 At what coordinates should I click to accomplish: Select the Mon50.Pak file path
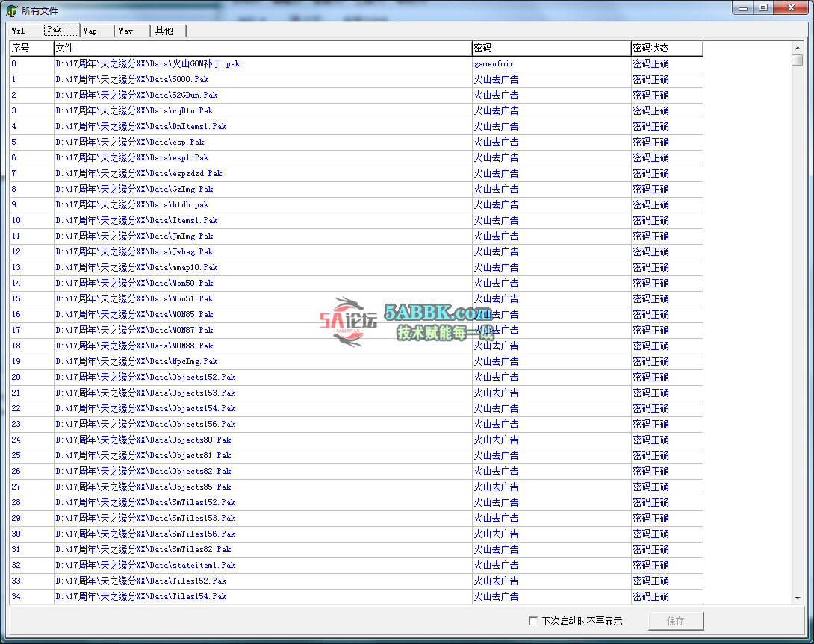point(134,283)
